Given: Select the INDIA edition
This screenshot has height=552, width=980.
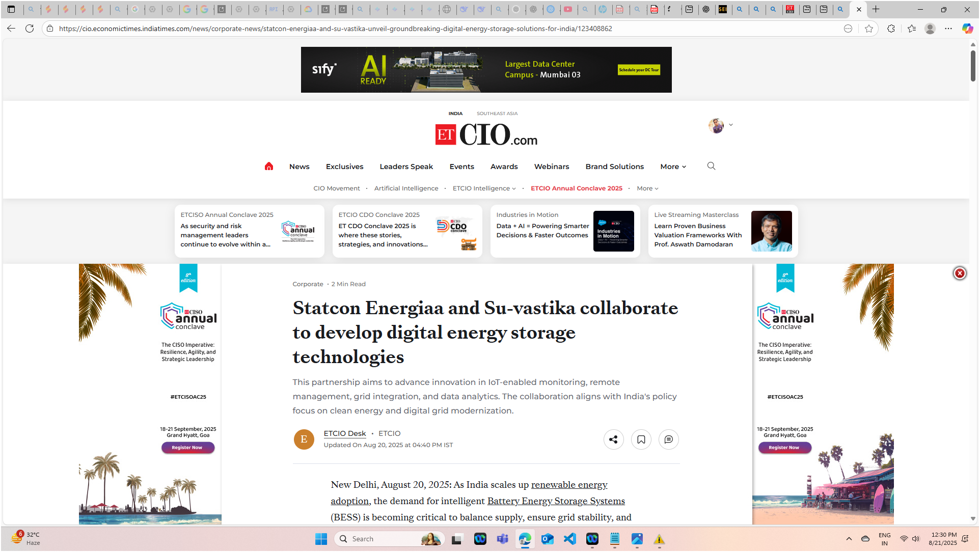Looking at the screenshot, I should click(x=455, y=114).
